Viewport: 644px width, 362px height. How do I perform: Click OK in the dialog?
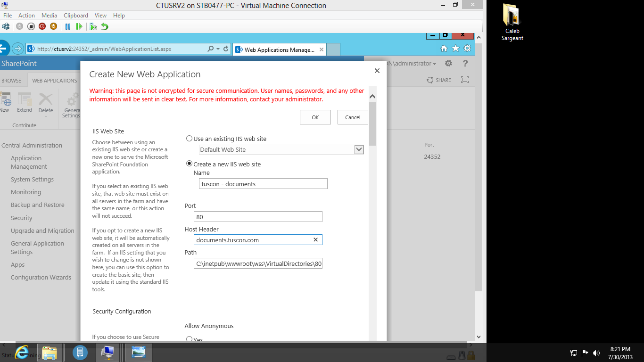(315, 117)
